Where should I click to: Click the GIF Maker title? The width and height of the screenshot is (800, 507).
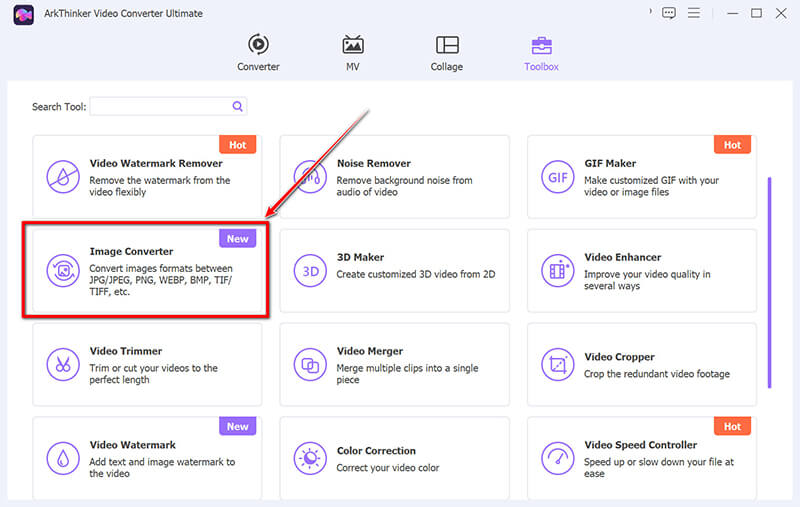coord(610,164)
